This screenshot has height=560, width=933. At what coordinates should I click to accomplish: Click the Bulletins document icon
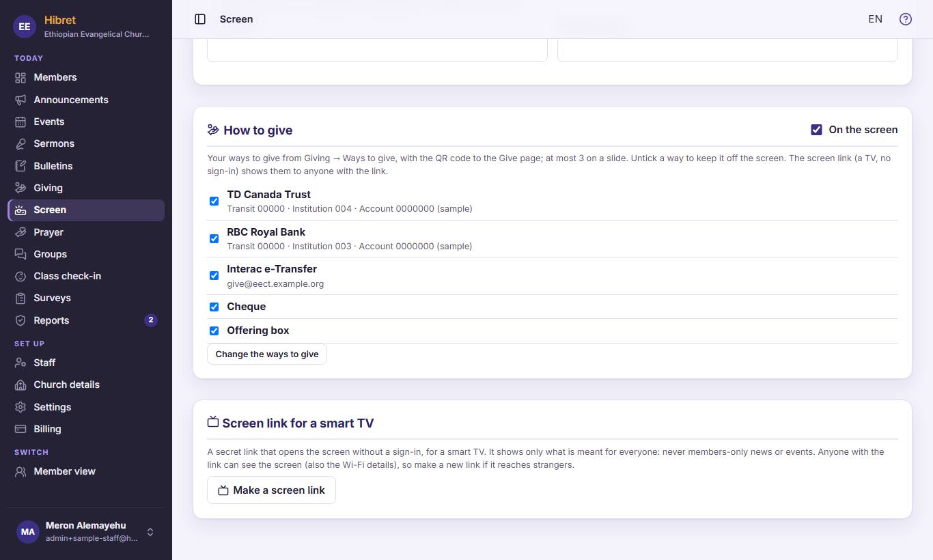click(x=20, y=166)
